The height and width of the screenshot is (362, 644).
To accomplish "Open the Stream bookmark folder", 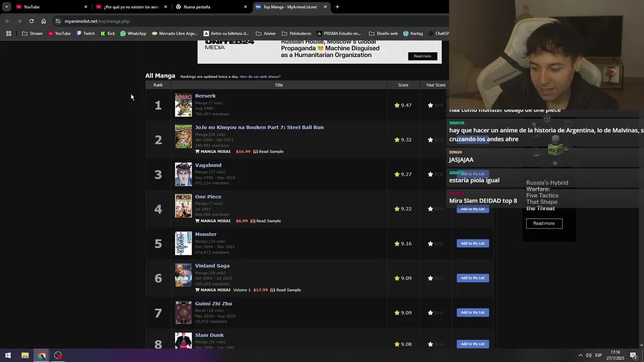I will coord(32,34).
